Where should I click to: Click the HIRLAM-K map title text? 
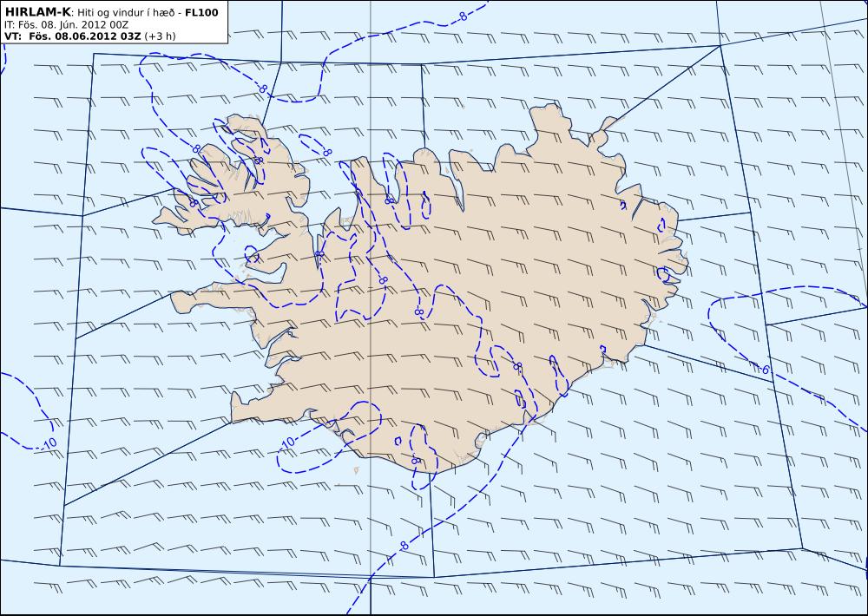(37, 12)
